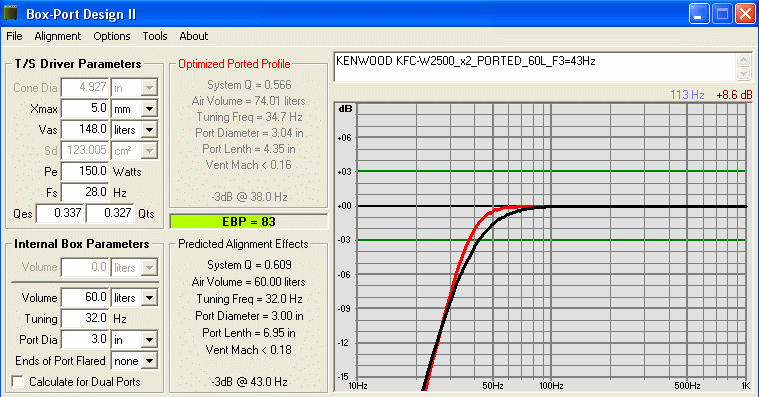Open the Tools menu
This screenshot has height=397, width=759.
pyautogui.click(x=154, y=36)
